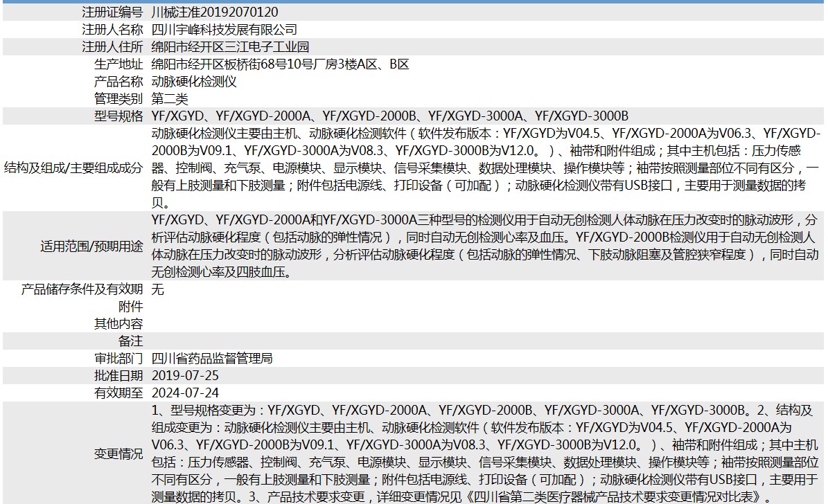Select management category value 第二类

pyautogui.click(x=170, y=99)
